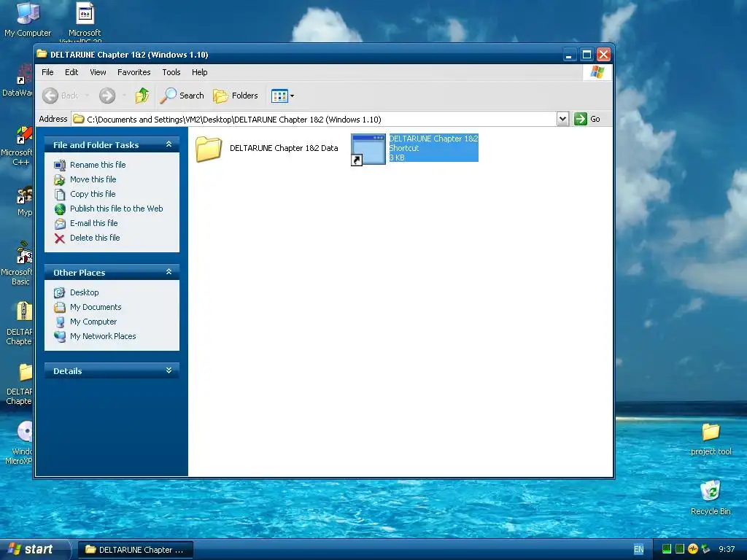Click the EN language indicator
Viewport: 747px width, 560px height.
pos(638,550)
